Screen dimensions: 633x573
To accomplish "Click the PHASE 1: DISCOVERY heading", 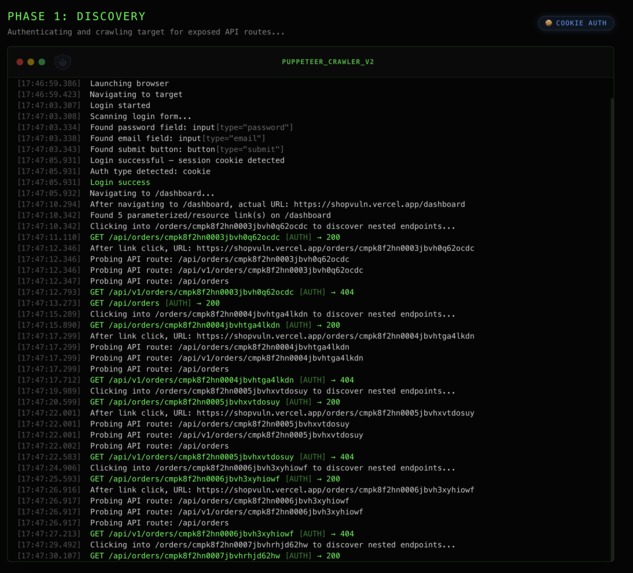I will pos(76,16).
